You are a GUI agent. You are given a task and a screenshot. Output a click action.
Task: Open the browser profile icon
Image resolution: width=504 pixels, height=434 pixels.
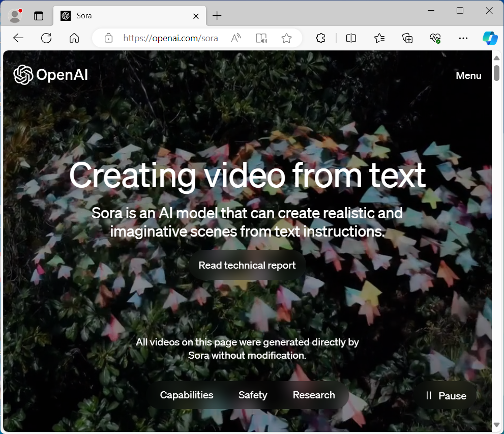[15, 16]
